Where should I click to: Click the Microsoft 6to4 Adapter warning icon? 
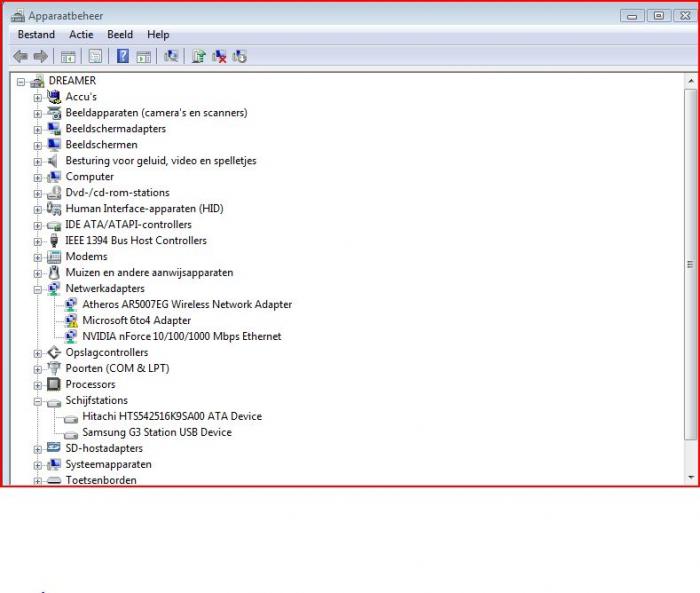(x=71, y=321)
